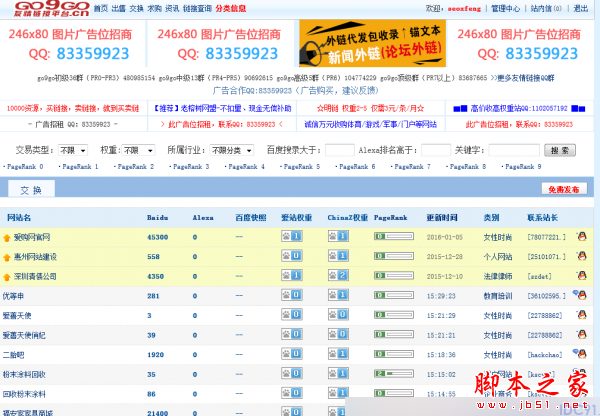Click the 爱站权重 paw badge in the Baidu 45300 row
The image size is (600, 416).
tap(292, 236)
